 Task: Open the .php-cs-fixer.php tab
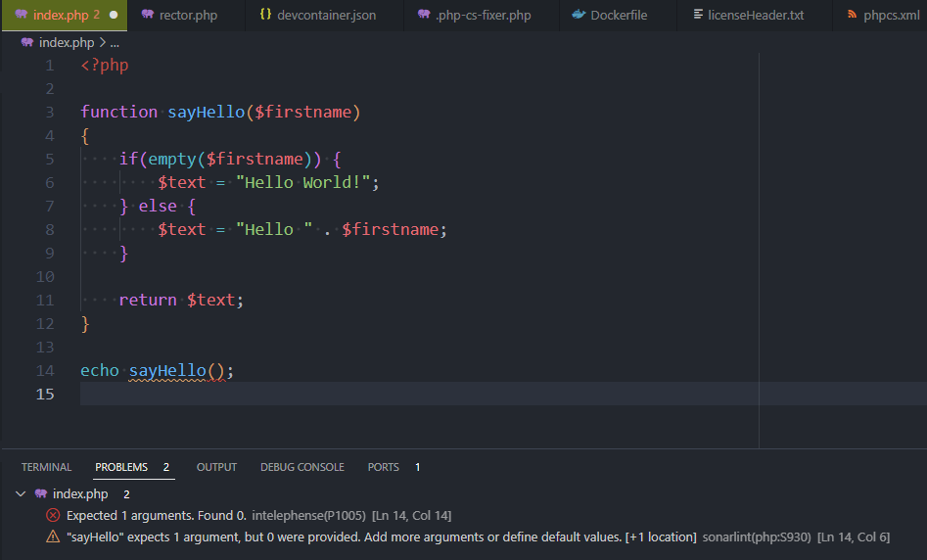pos(482,16)
